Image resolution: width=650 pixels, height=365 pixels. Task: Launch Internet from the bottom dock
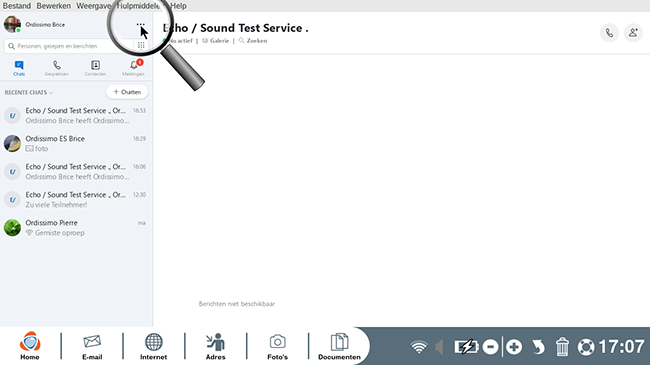click(153, 346)
